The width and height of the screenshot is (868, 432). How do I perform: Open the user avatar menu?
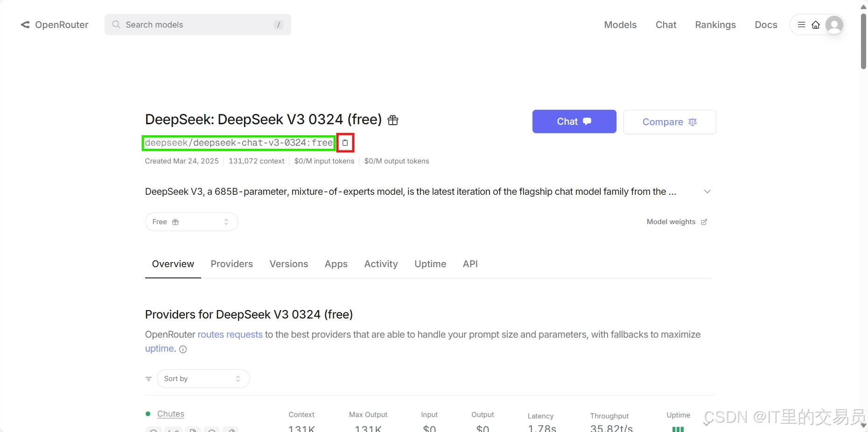click(834, 25)
